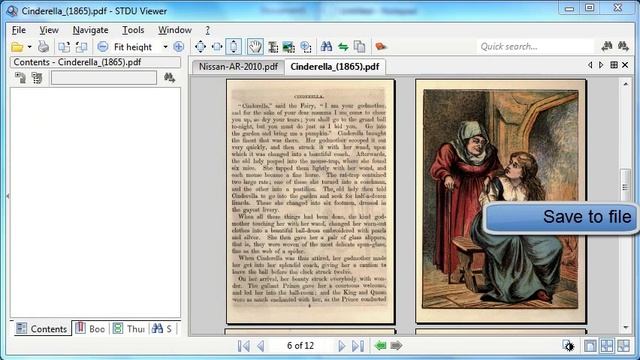
Task: Toggle the Fit height zoom mode
Action: [233, 47]
